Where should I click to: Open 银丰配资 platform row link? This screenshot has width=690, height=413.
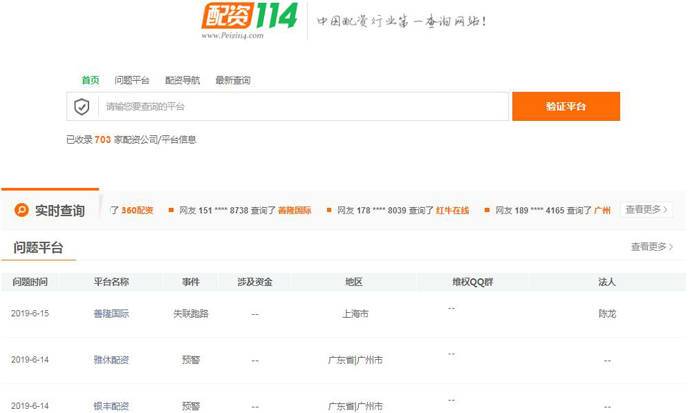pos(111,406)
